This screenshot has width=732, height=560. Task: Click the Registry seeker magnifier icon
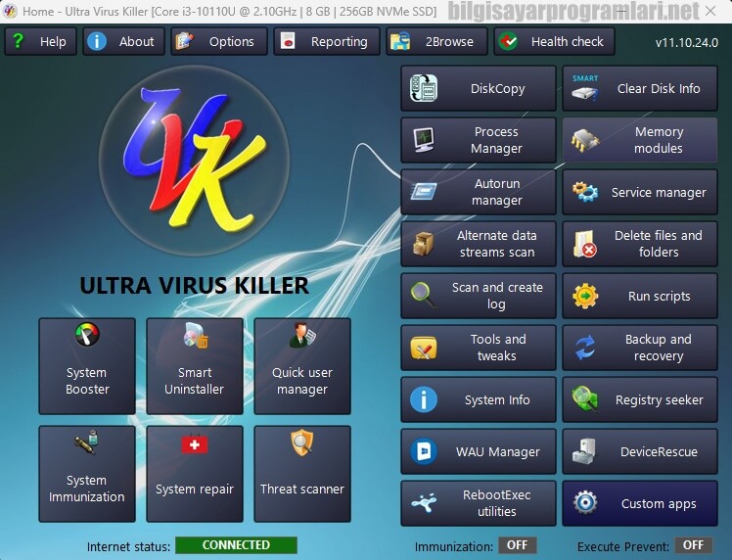tap(585, 398)
